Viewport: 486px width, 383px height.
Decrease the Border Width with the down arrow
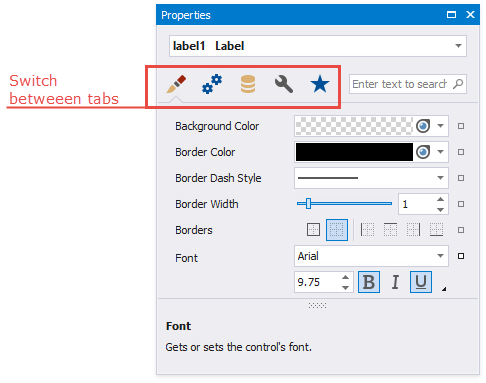click(440, 210)
